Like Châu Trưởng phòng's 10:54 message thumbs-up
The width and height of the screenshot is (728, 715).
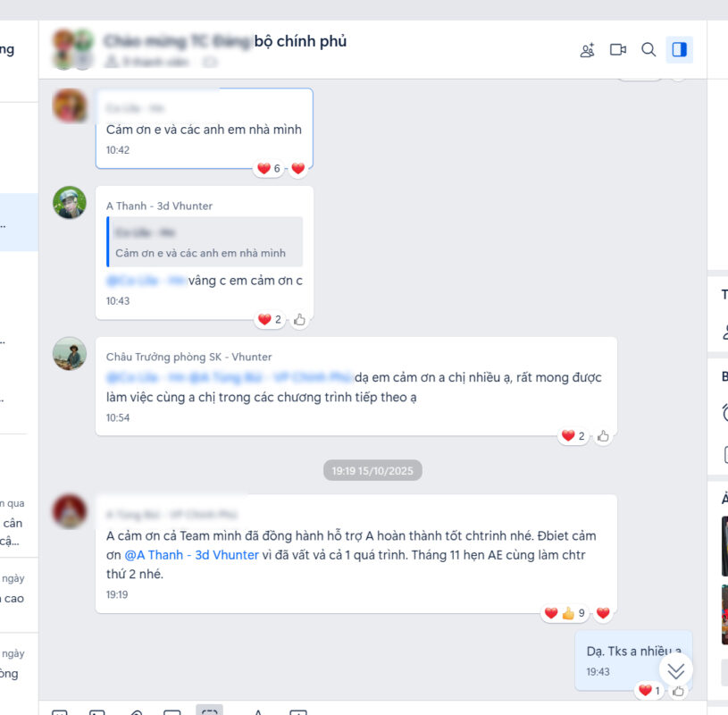click(x=603, y=436)
